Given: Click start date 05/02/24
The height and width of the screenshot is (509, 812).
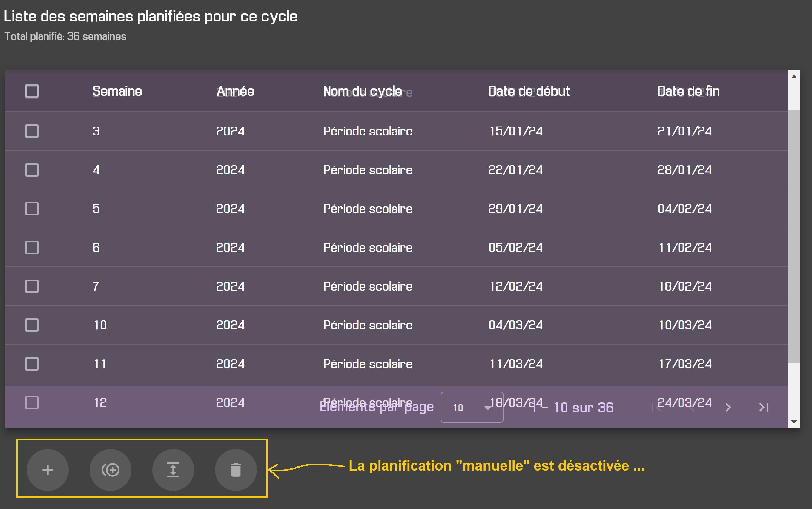Looking at the screenshot, I should coord(515,247).
